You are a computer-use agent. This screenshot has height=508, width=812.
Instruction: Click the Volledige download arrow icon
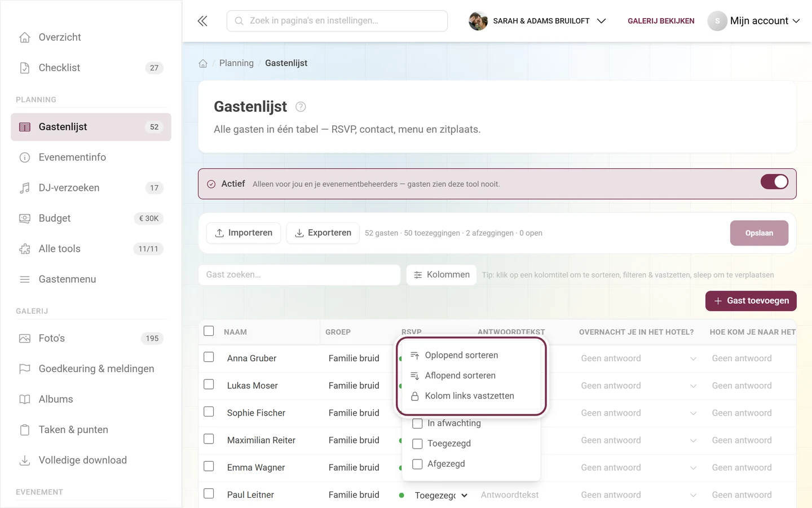(25, 461)
